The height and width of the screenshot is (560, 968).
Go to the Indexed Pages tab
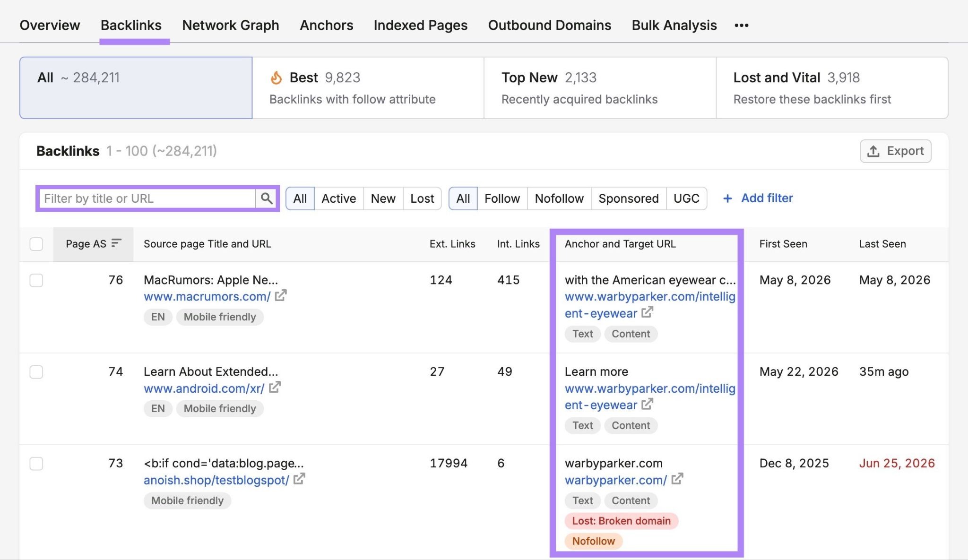421,25
